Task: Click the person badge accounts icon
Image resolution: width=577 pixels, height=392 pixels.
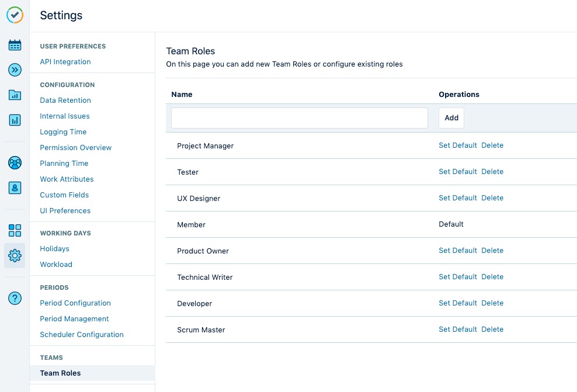Action: coord(15,188)
